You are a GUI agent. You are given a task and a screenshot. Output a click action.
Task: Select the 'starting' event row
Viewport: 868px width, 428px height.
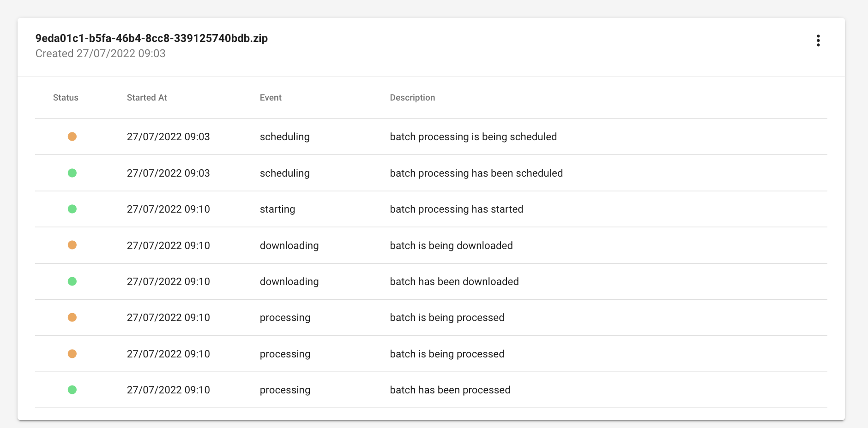pos(277,209)
